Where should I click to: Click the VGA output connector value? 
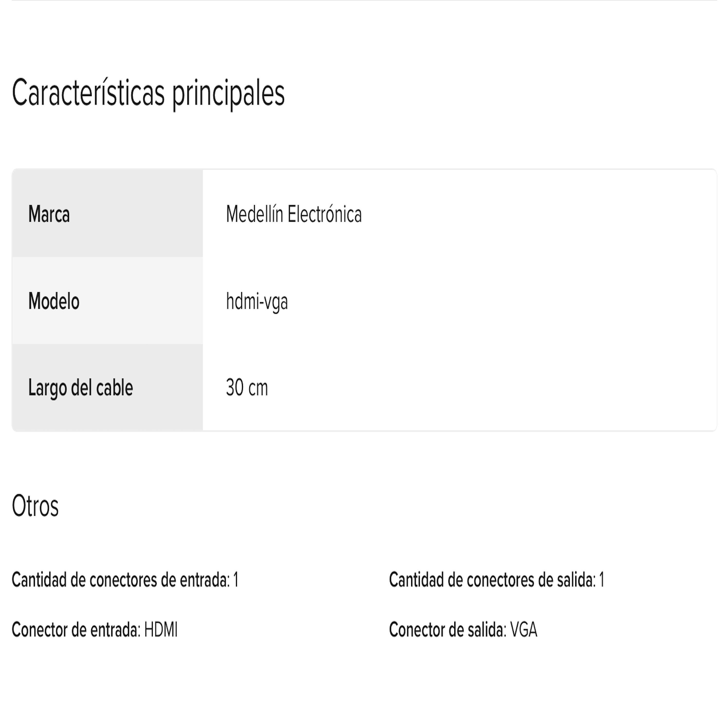[x=524, y=630]
